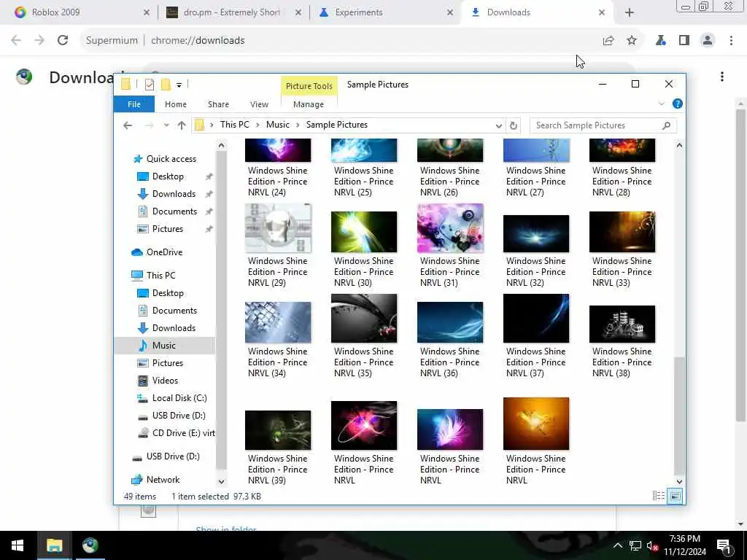The width and height of the screenshot is (747, 560).
Task: Refresh the Sample Pictures folder
Action: click(x=513, y=125)
